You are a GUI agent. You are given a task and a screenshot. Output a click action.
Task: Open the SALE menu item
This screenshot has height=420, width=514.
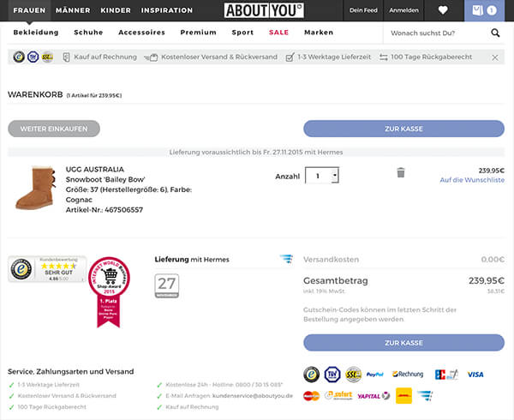pos(278,33)
